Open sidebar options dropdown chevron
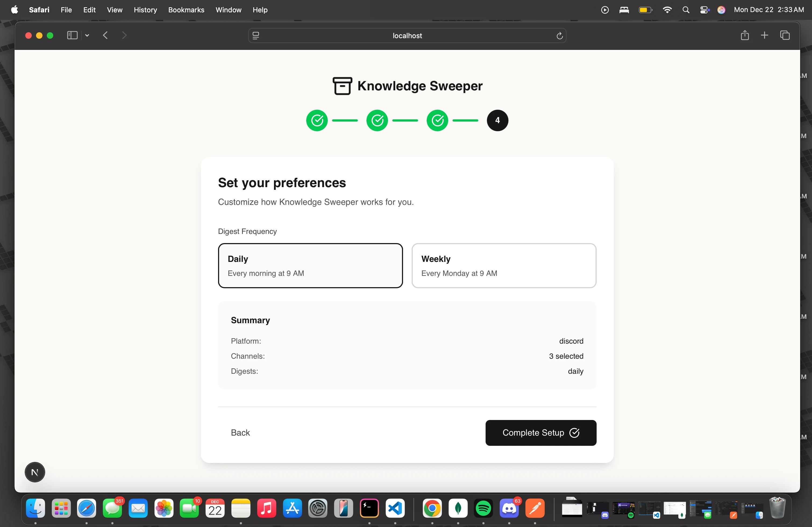 click(87, 35)
